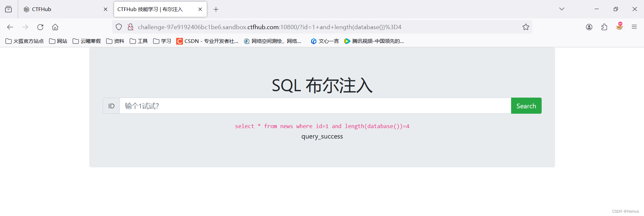
Task: Open the Firefox account icon
Action: click(589, 27)
